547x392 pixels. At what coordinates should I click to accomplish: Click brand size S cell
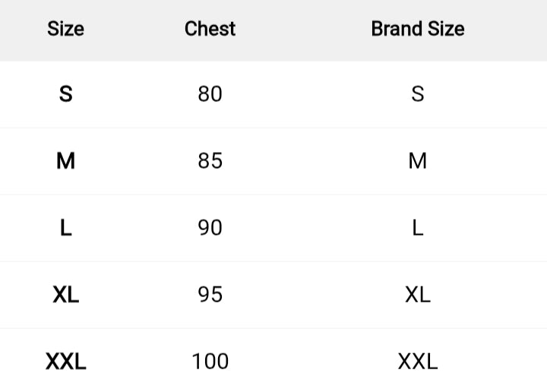tap(417, 94)
